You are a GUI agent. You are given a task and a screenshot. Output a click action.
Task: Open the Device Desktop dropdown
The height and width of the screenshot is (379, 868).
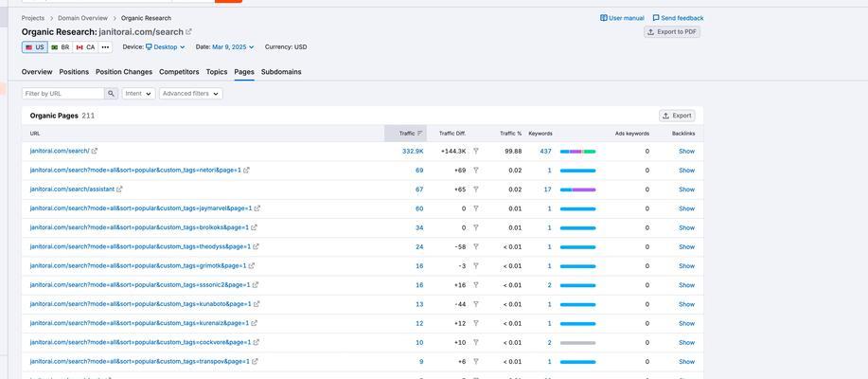tap(165, 47)
